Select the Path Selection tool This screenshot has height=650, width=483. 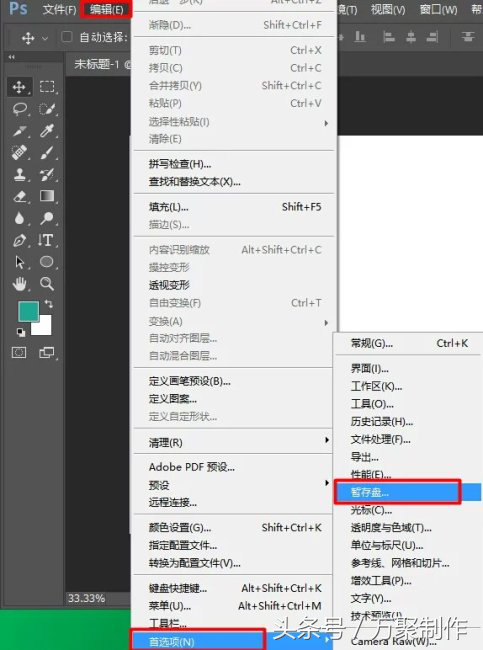[x=19, y=262]
